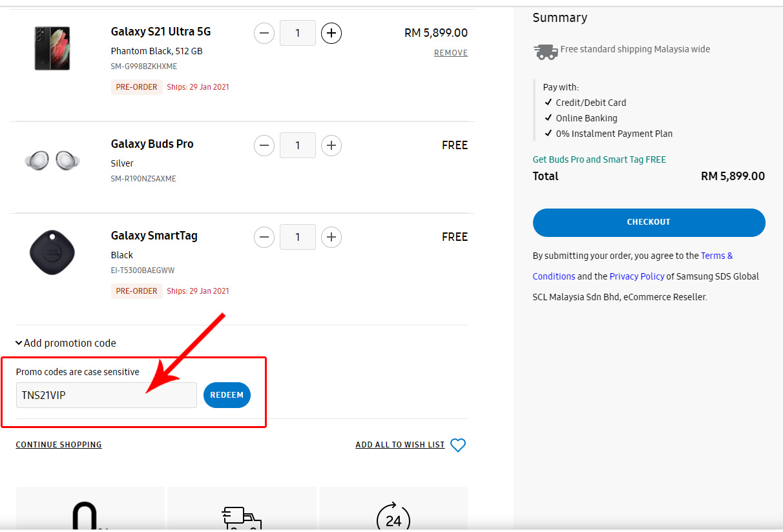Open the Terms & Conditions link
This screenshot has width=783, height=532.
pyautogui.click(x=716, y=255)
